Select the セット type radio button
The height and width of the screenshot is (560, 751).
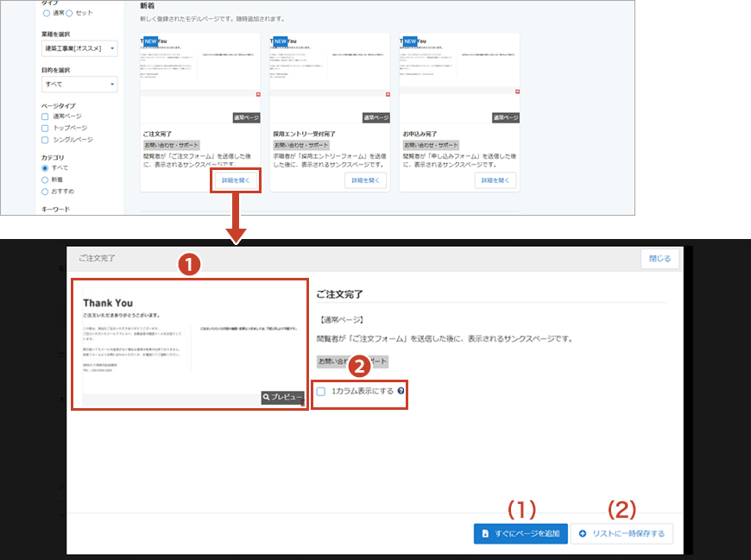pyautogui.click(x=70, y=13)
